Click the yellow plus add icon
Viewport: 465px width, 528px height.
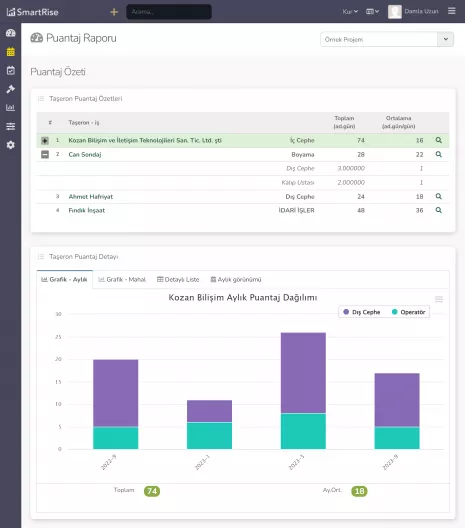click(x=114, y=12)
